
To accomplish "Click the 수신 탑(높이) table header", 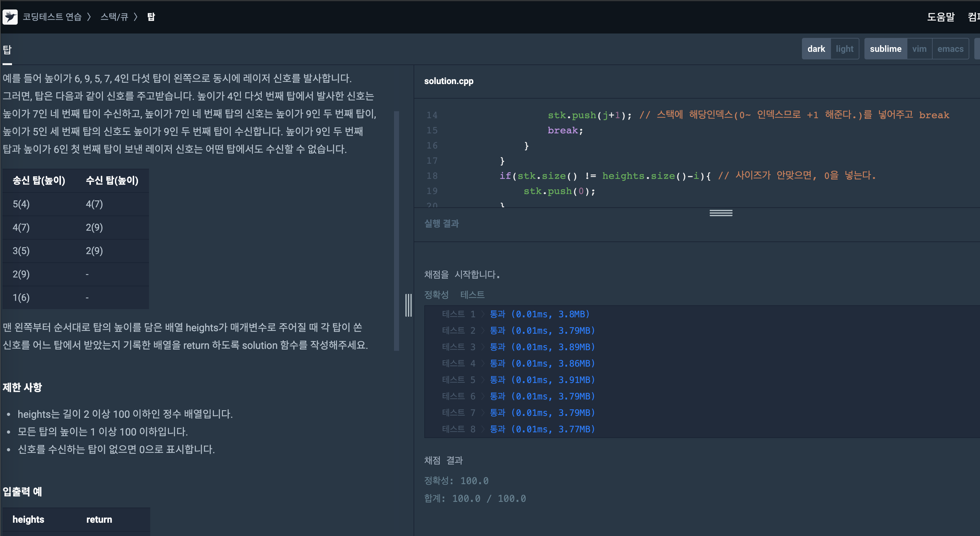I will pos(112,180).
